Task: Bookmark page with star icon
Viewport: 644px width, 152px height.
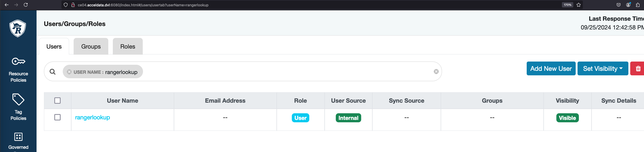Action: point(579,5)
